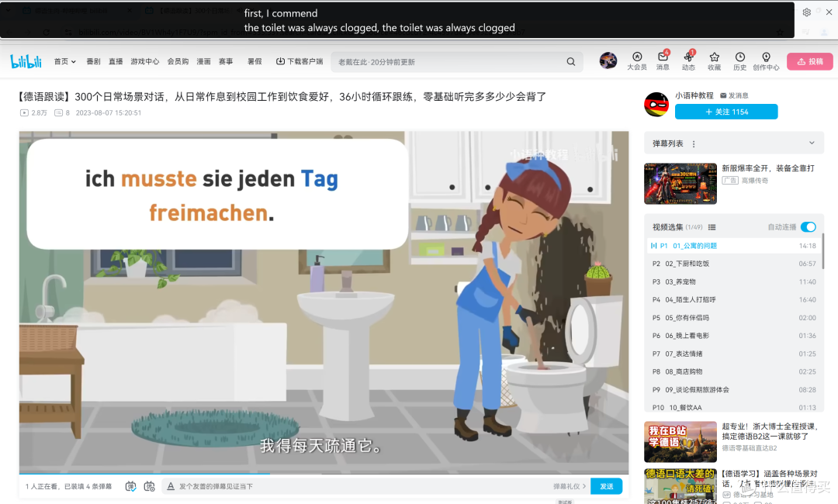The height and width of the screenshot is (504, 838).
Task: Open 番剧 navigation item
Action: (94, 61)
